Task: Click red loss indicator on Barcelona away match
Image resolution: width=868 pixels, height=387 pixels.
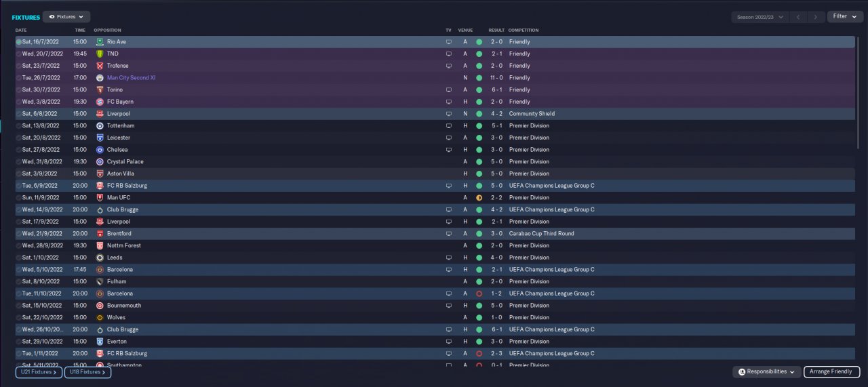Action: (479, 293)
